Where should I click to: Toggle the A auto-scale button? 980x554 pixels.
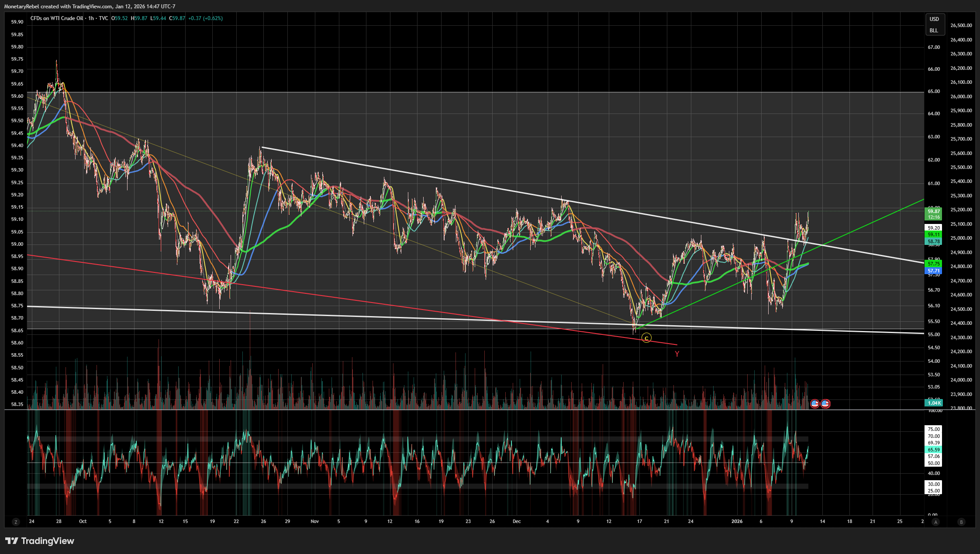tap(935, 522)
